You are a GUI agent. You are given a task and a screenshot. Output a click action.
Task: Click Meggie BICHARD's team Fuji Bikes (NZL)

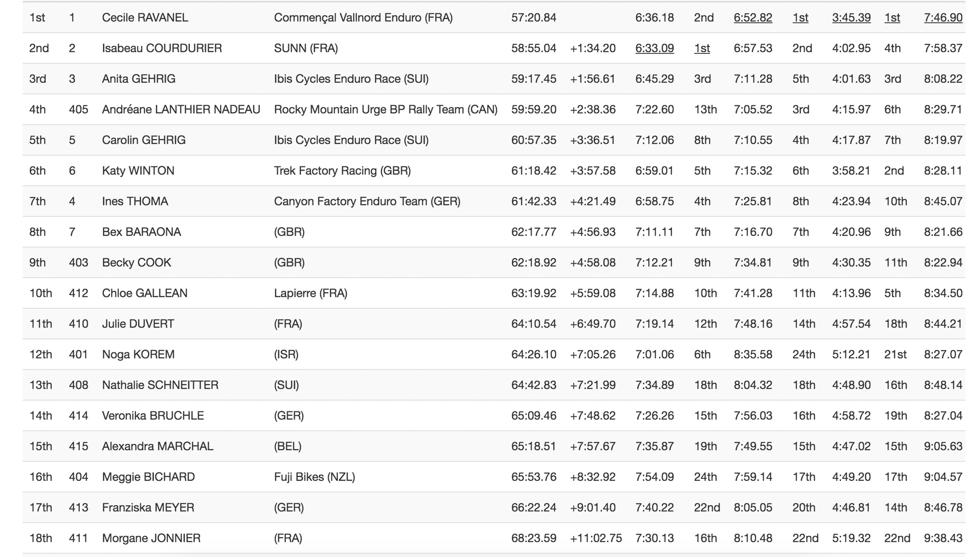[314, 477]
